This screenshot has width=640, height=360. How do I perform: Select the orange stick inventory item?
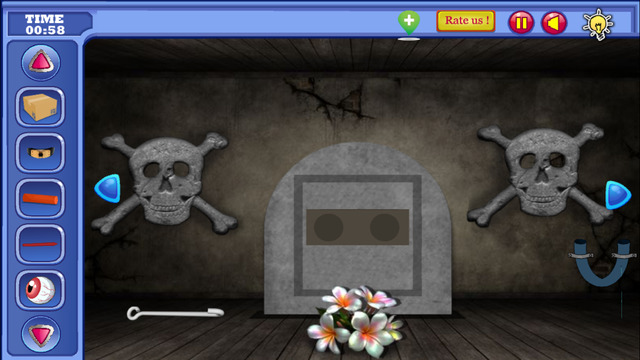pyautogui.click(x=40, y=199)
